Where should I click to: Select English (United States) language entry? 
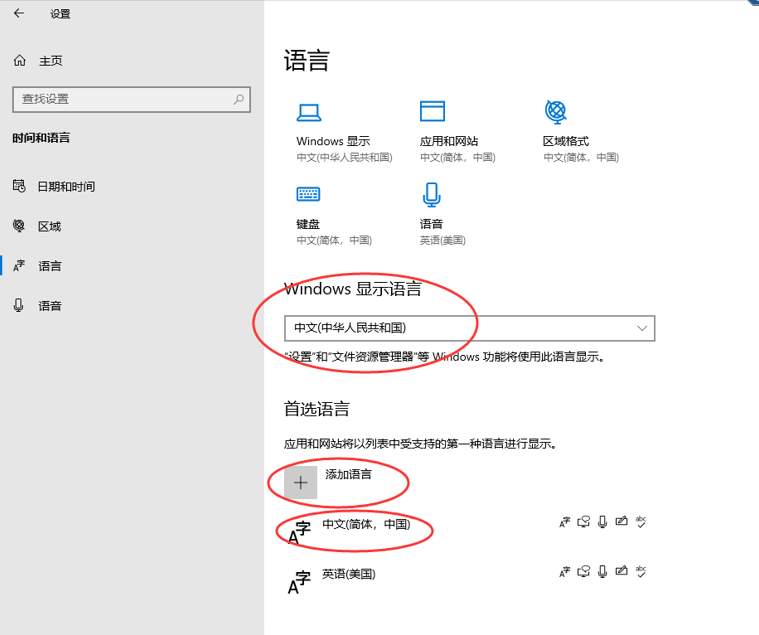coord(348,575)
